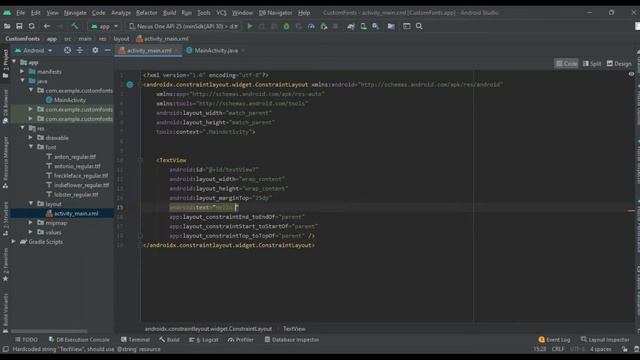Viewport: 640px width, 360px height.
Task: Expand the manifests folder
Action: click(x=22, y=71)
